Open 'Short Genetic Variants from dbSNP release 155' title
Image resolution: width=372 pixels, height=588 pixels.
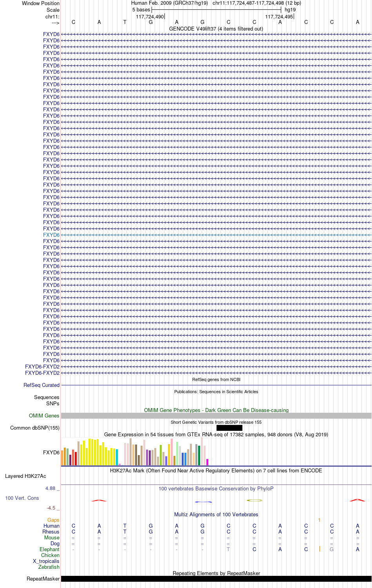click(216, 422)
